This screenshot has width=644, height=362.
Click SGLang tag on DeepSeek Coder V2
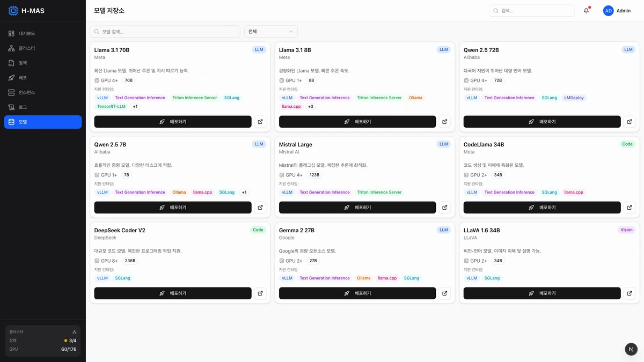tap(122, 278)
